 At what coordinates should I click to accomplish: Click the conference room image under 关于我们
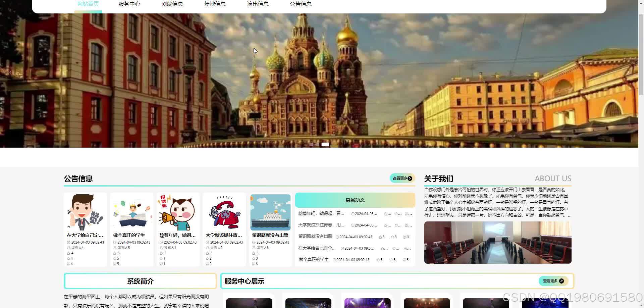[x=497, y=242]
